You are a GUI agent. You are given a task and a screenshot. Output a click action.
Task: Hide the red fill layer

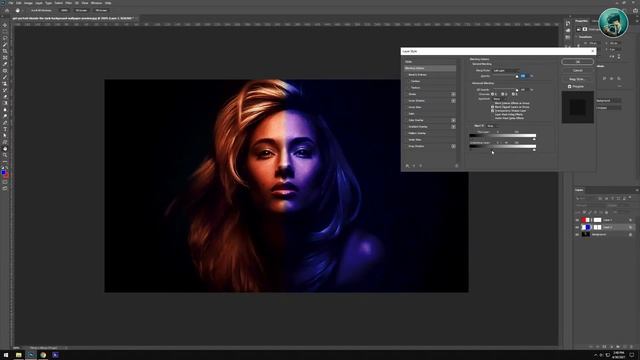pyautogui.click(x=577, y=220)
